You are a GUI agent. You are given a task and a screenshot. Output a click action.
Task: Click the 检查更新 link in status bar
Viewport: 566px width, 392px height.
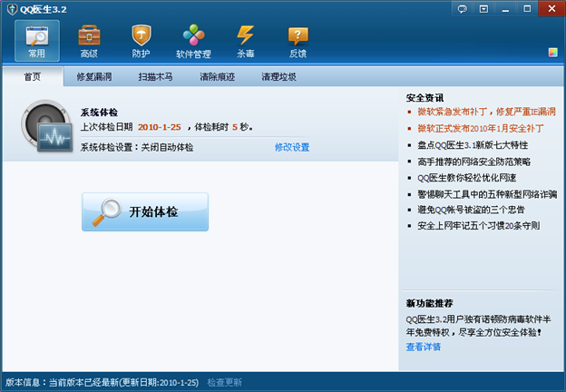pyautogui.click(x=225, y=382)
